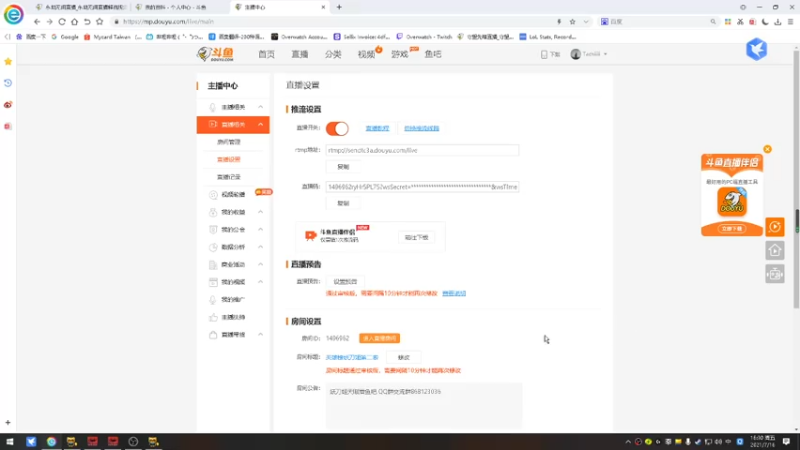Click the scissors screenshot icon in toolbar
This screenshot has height=450, width=800.
740,22
